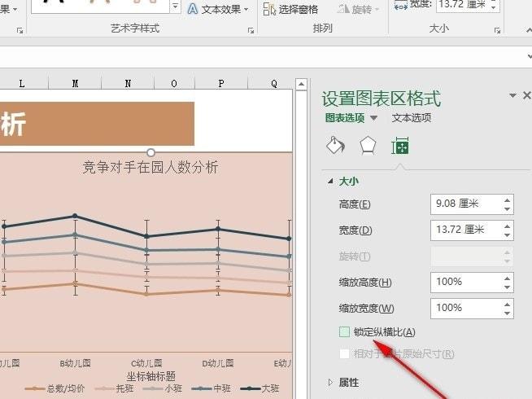Open the 图表选项 dropdown arrow
Image resolution: width=532 pixels, height=399 pixels.
coord(373,118)
